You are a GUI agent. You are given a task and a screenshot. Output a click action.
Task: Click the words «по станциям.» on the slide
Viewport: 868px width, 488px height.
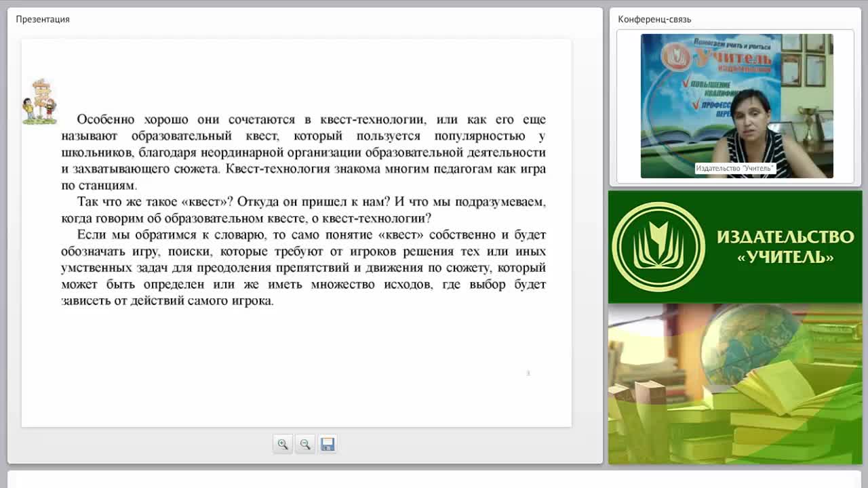pyautogui.click(x=99, y=185)
